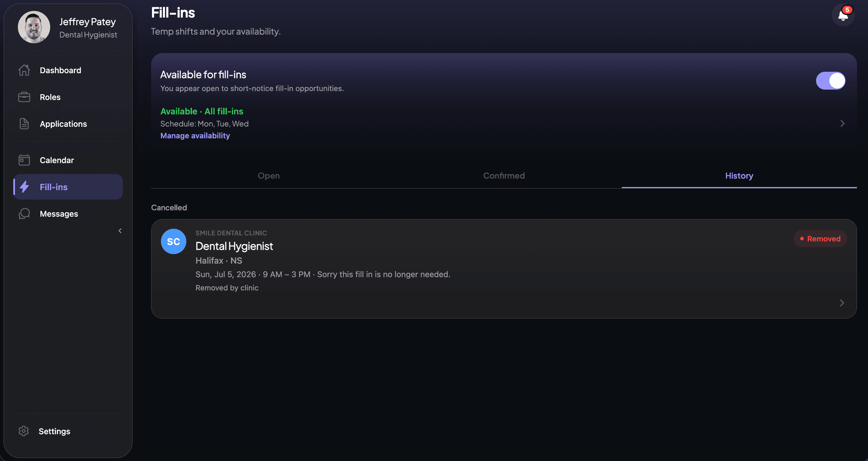
Task: Open Calendar label in sidebar
Action: (57, 160)
